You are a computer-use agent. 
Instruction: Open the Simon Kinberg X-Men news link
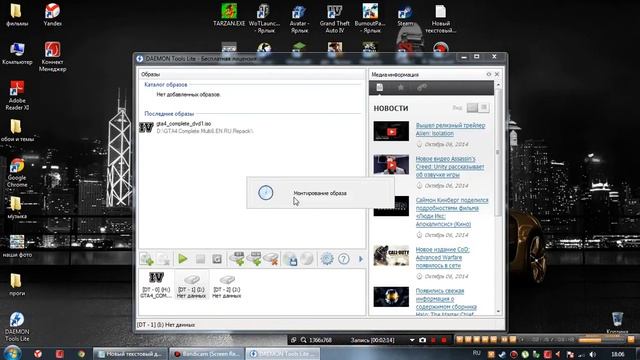[x=452, y=212]
